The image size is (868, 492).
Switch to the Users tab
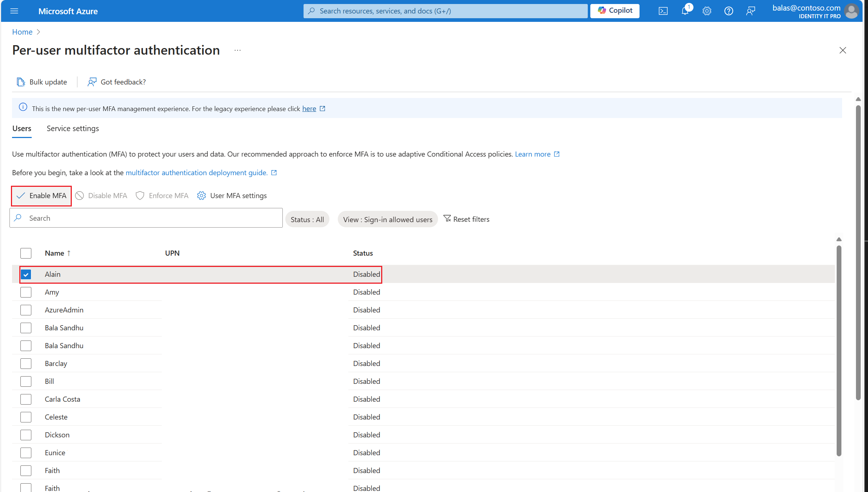22,128
